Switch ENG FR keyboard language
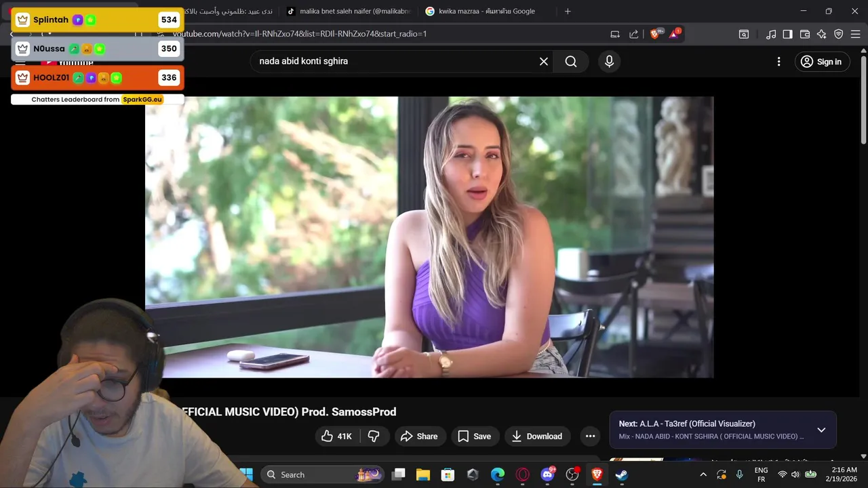 (761, 474)
